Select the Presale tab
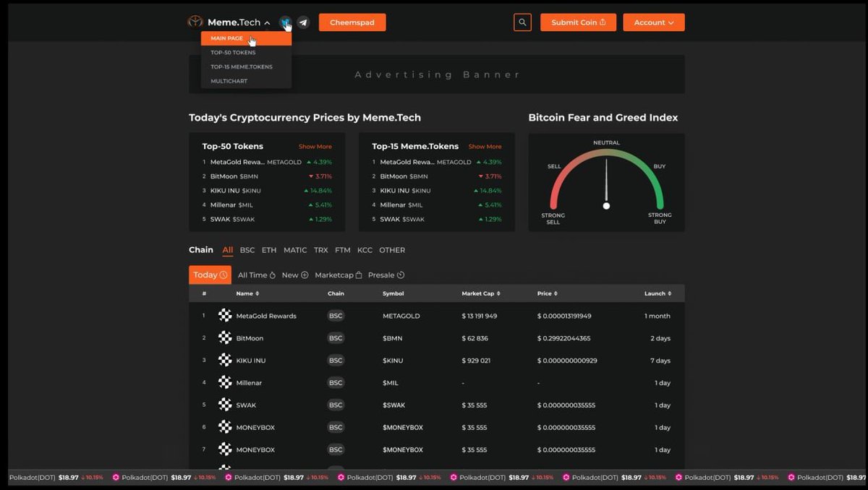This screenshot has width=868, height=490. pos(386,275)
